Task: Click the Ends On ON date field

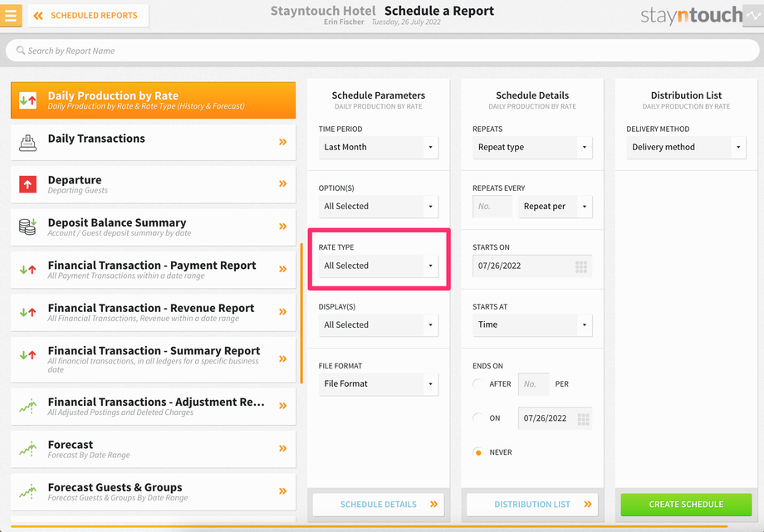Action: (x=556, y=418)
